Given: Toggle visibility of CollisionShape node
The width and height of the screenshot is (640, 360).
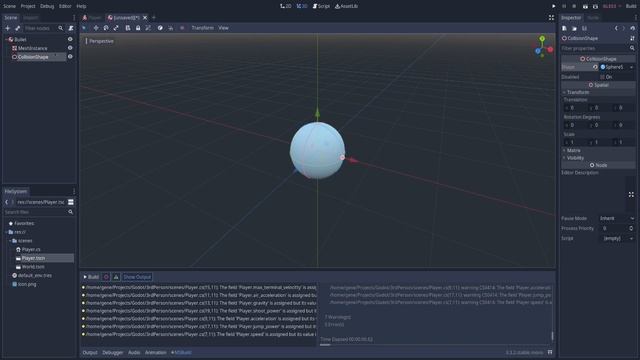Looking at the screenshot, I should (x=70, y=57).
